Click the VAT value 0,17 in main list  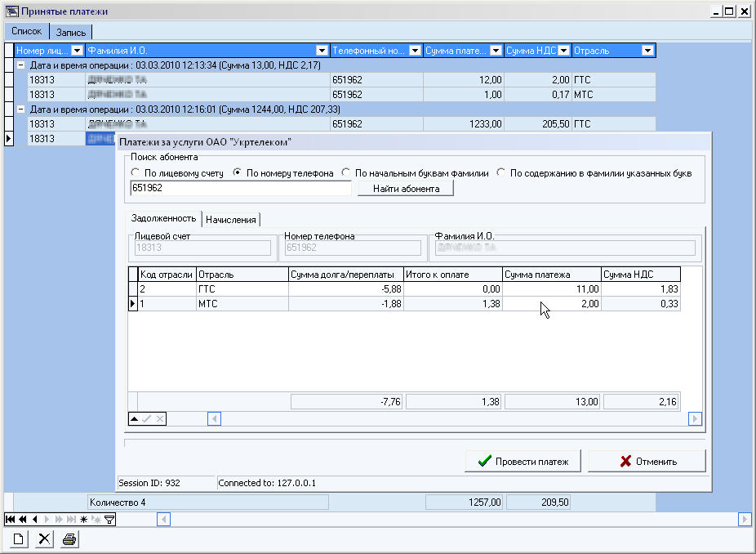(537, 94)
